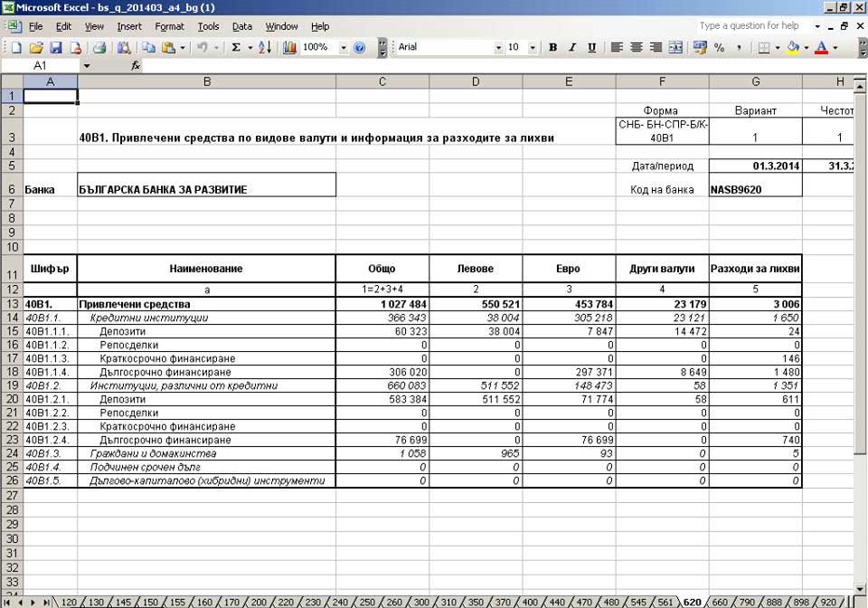Apply comma style format

(x=739, y=48)
